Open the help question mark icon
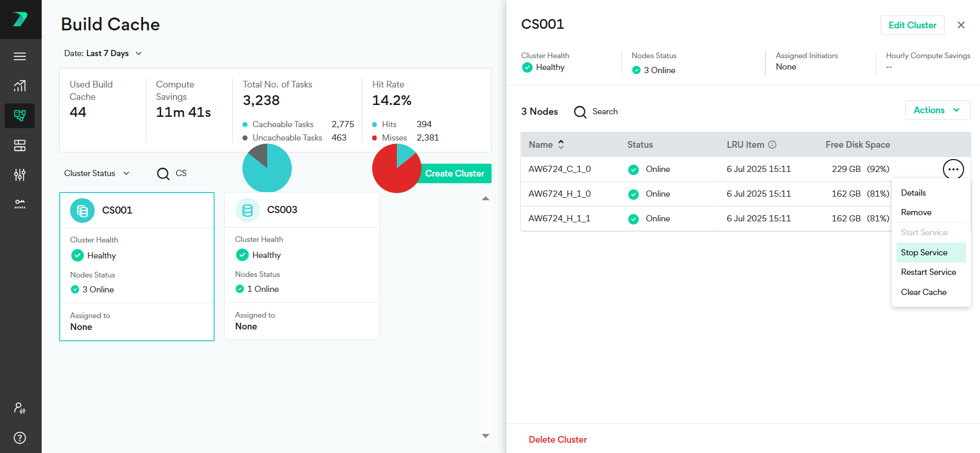 pyautogui.click(x=20, y=438)
